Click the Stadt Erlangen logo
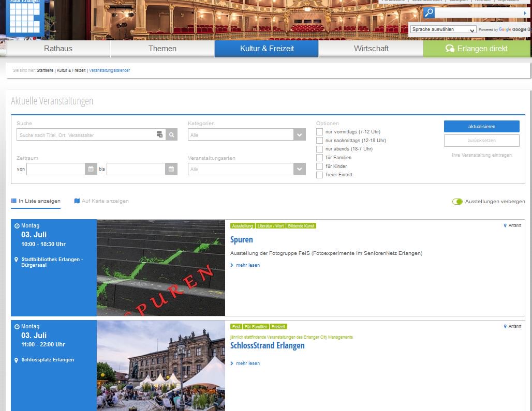The width and height of the screenshot is (532, 411). point(25,17)
